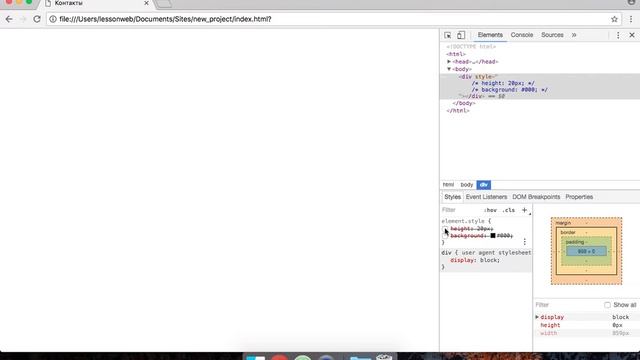Click the element.style selector text
Image resolution: width=640 pixels, height=360 pixels.
coord(463,221)
